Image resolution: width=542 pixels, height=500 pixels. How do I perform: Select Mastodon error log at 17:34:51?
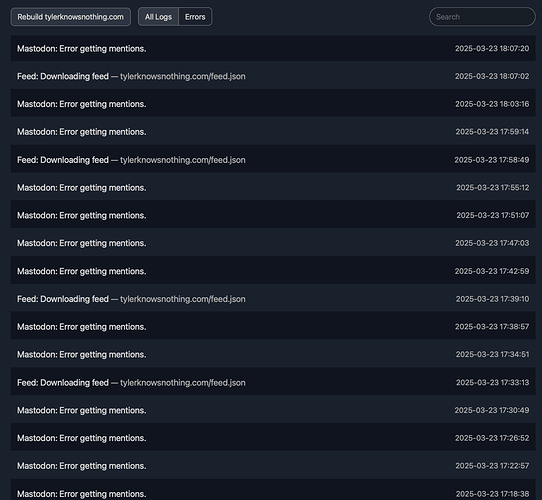point(273,355)
